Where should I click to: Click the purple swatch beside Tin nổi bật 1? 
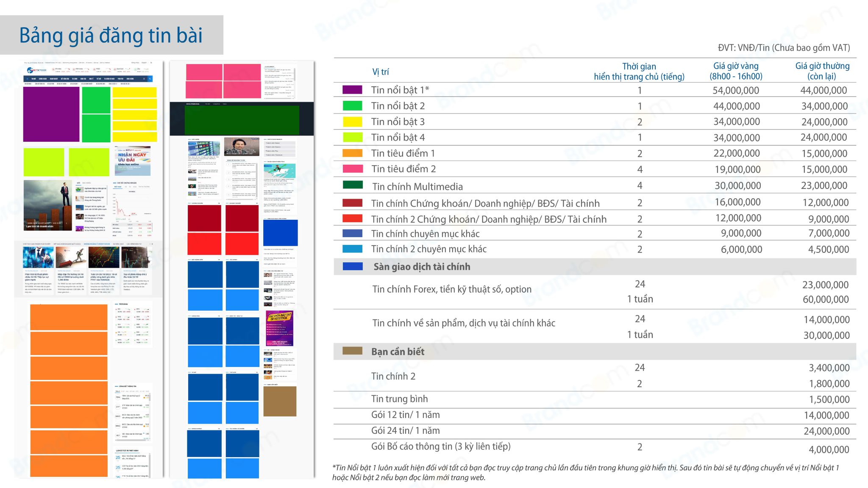pos(352,90)
